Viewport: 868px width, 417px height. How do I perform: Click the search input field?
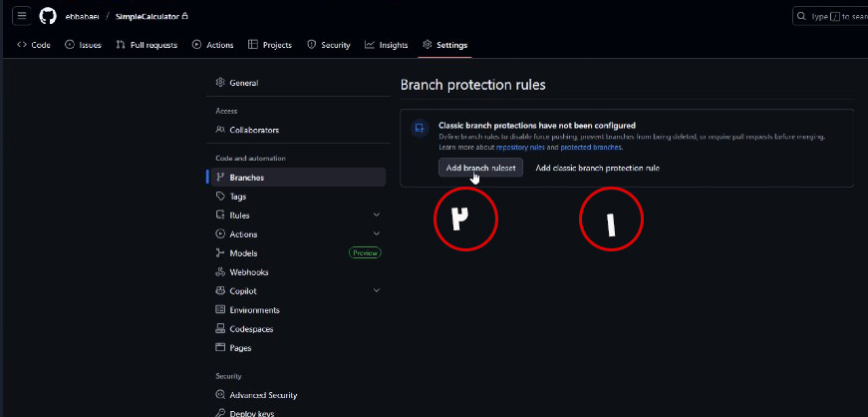[x=832, y=16]
